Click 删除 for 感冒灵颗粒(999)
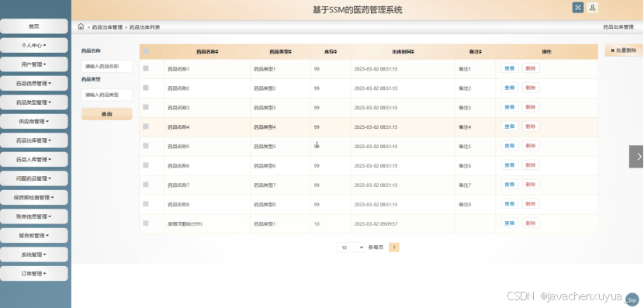644x308 pixels. coord(531,223)
